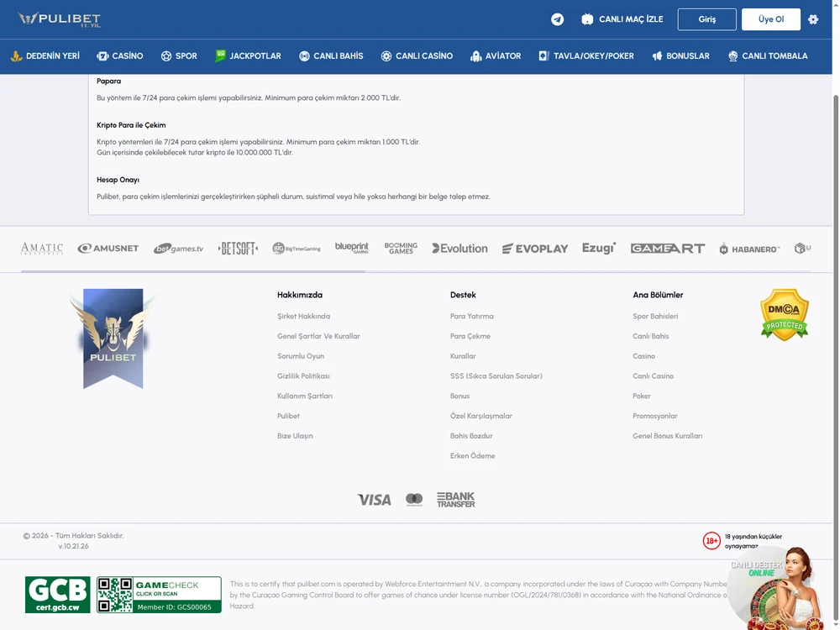Open the Genel Bonus Kuralları link
This screenshot has width=840, height=630.
click(x=668, y=436)
